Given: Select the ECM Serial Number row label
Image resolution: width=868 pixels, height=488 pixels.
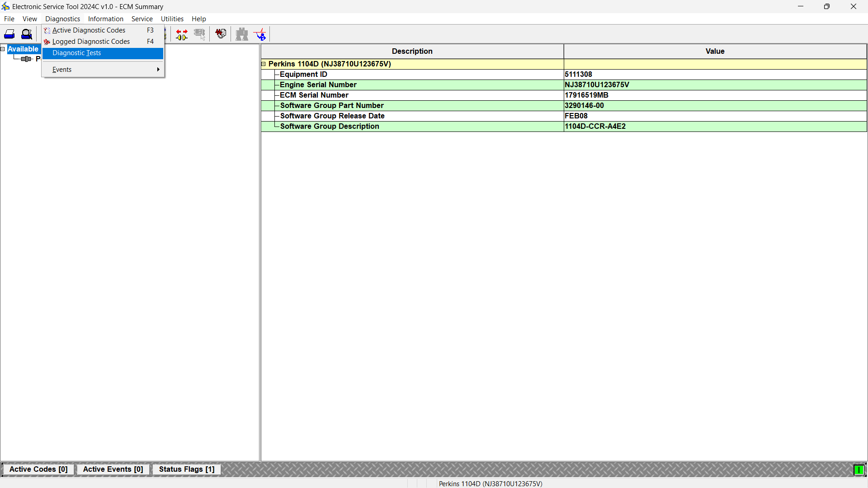Looking at the screenshot, I should point(314,95).
